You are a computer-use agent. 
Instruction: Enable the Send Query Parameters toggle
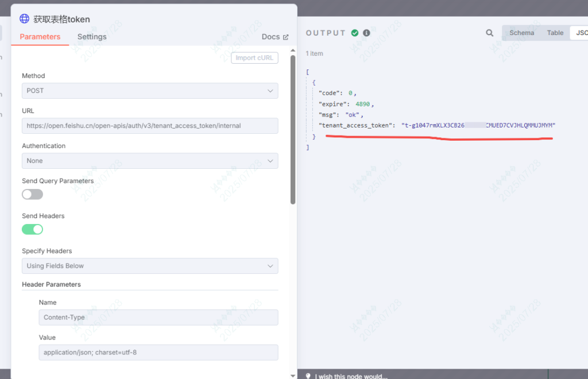[x=32, y=194]
